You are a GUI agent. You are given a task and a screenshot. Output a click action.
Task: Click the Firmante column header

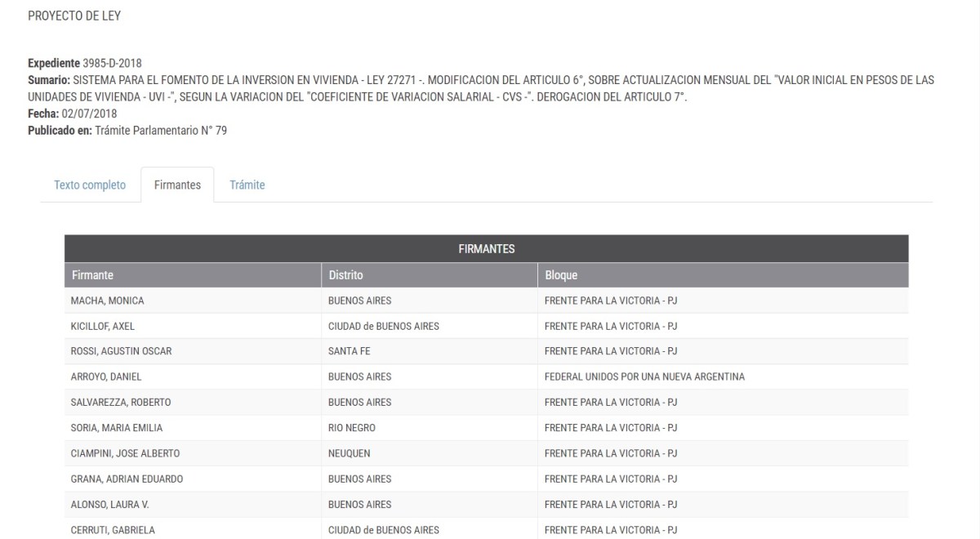(92, 275)
